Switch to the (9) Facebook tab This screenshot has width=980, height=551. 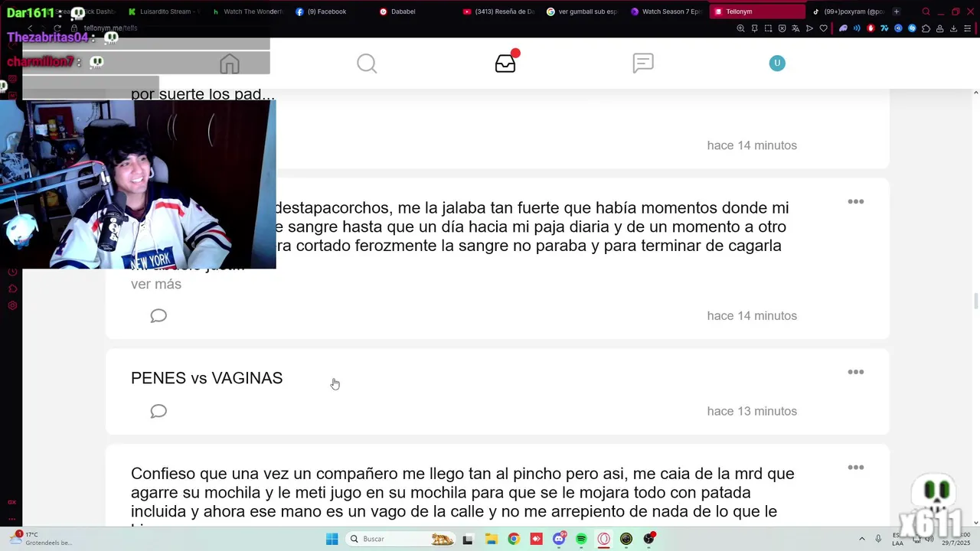coord(331,11)
